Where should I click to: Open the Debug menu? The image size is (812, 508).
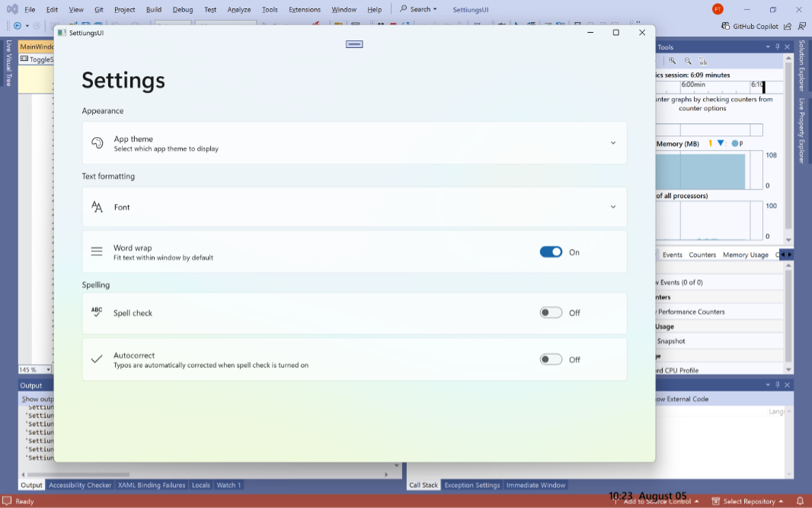183,10
